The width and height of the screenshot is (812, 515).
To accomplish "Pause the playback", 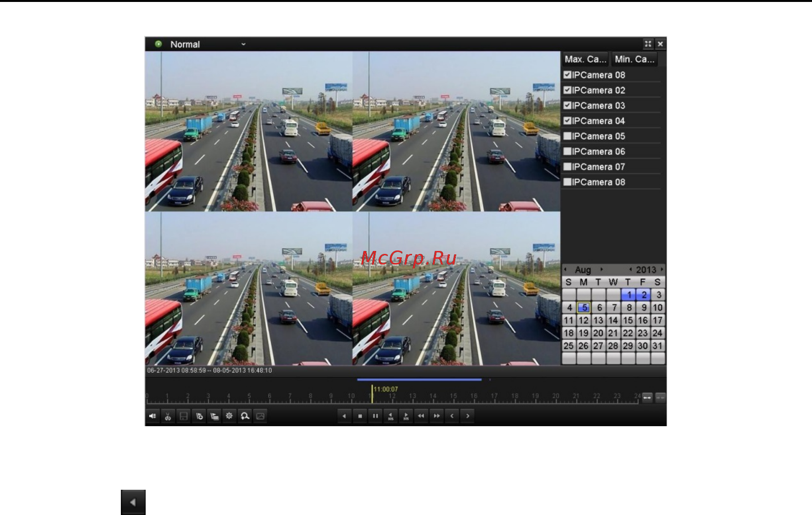I will (x=375, y=416).
